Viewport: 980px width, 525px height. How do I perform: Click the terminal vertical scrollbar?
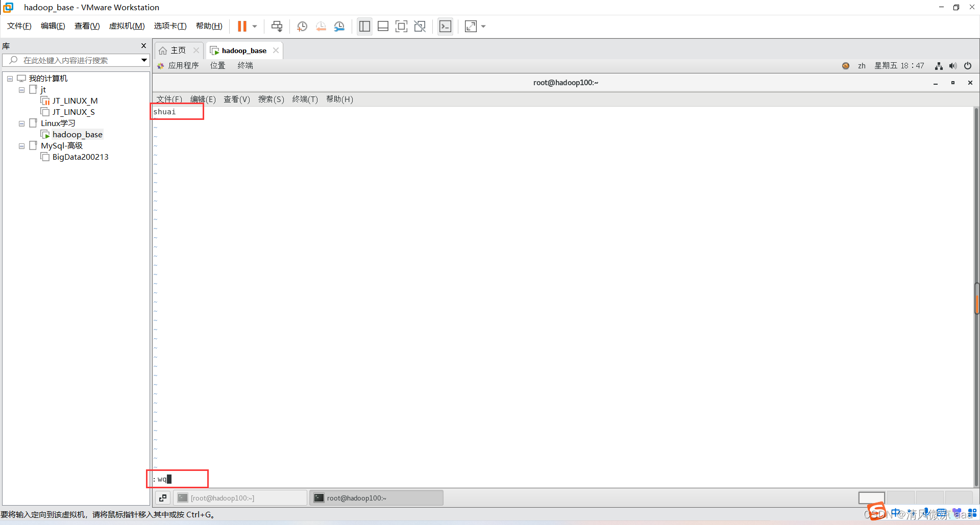976,296
